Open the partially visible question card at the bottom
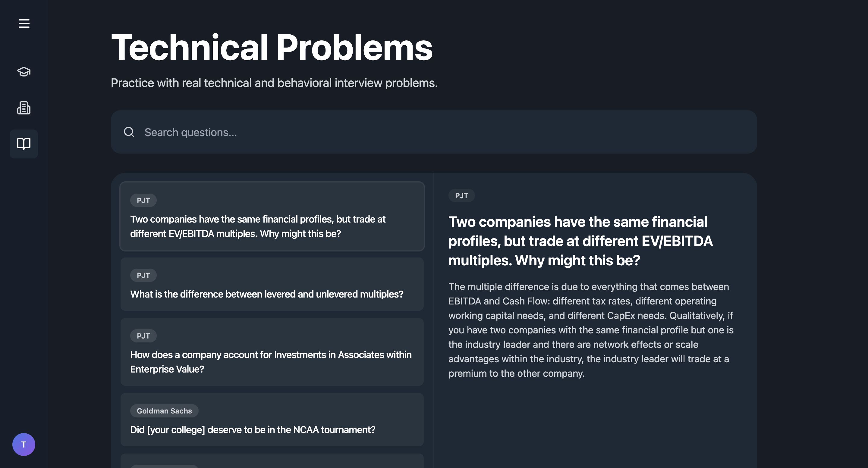This screenshot has width=868, height=468. [x=272, y=461]
